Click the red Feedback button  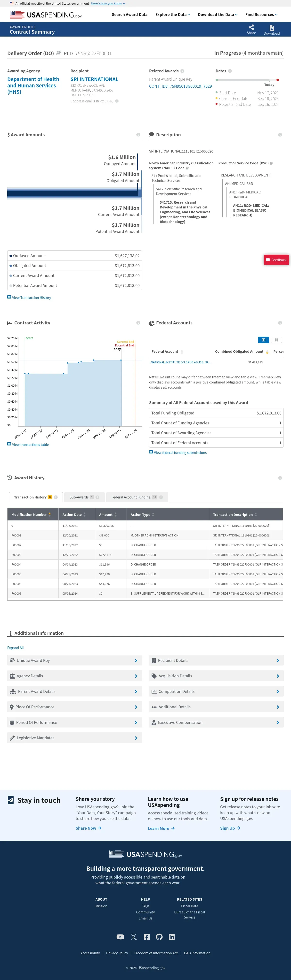coord(276,260)
